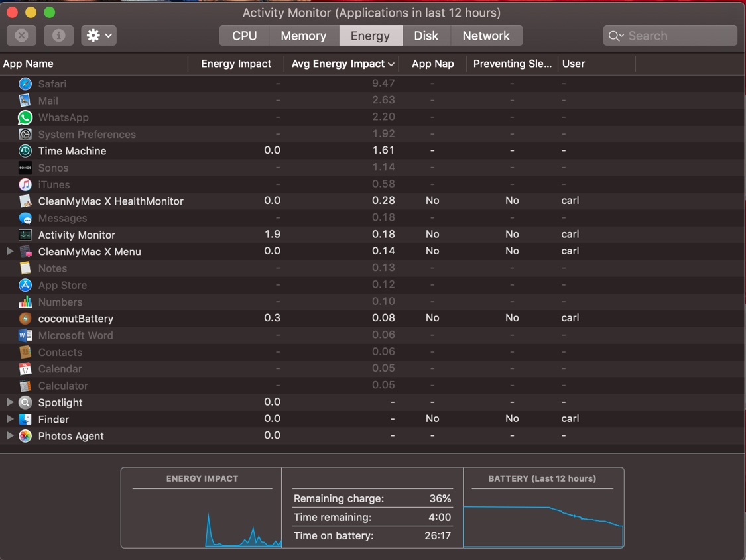
Task: Open the Network tab
Action: (x=486, y=36)
